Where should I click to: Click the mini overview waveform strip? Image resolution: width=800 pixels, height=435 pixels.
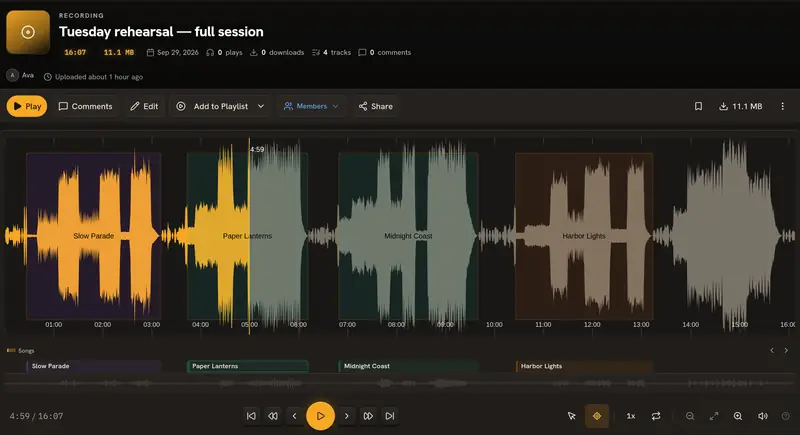tap(399, 383)
